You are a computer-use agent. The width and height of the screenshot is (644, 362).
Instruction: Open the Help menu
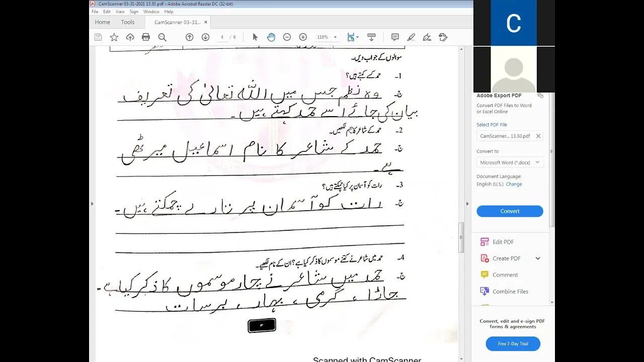[x=169, y=12]
